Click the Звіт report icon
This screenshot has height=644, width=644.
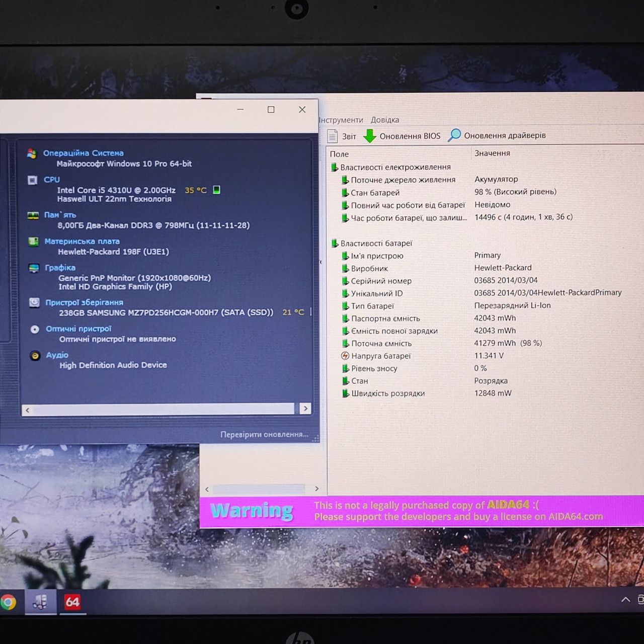(x=332, y=136)
